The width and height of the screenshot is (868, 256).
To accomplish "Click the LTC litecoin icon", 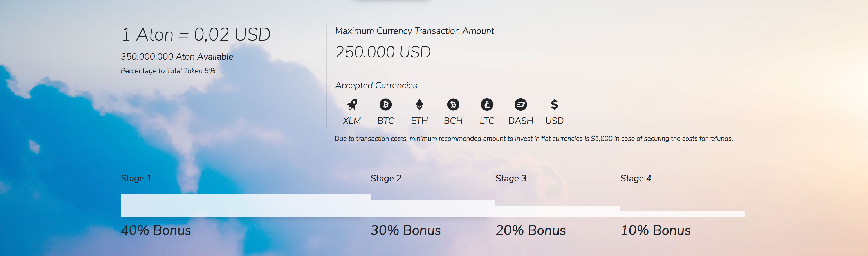I will 487,104.
